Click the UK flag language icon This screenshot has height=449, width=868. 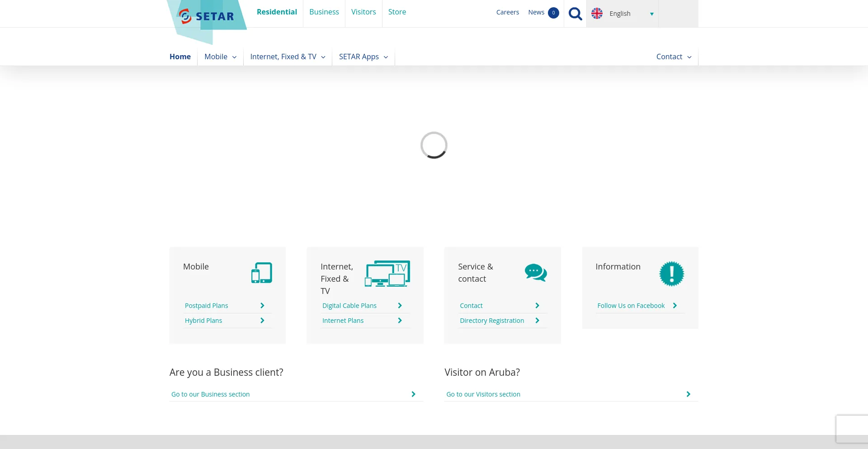click(x=597, y=14)
